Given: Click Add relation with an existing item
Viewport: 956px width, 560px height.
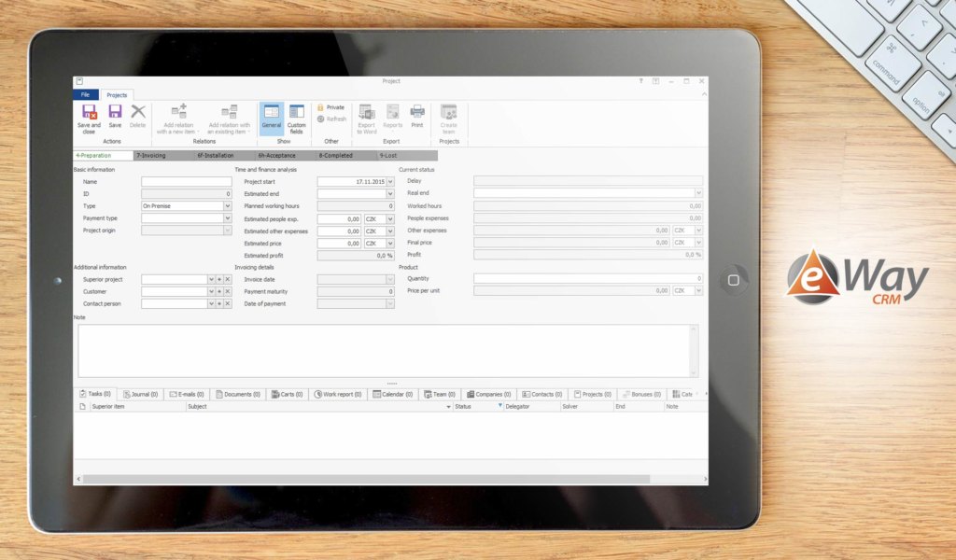Looking at the screenshot, I should tap(229, 118).
